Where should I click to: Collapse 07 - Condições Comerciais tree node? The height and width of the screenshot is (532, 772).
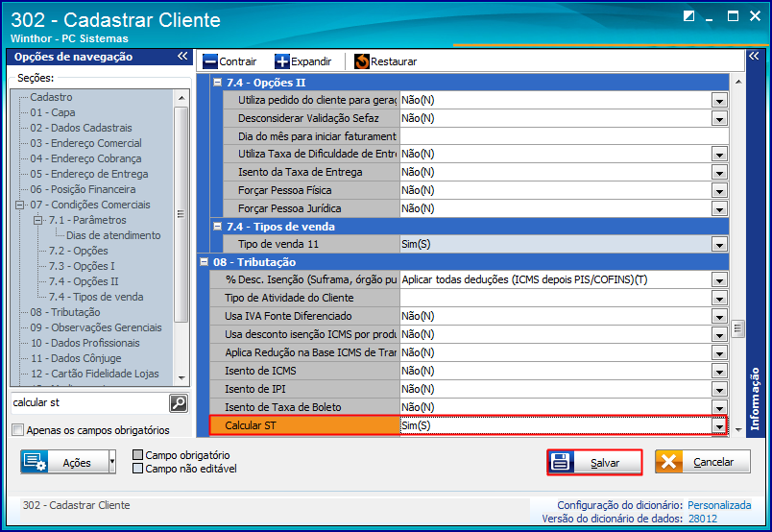click(20, 205)
